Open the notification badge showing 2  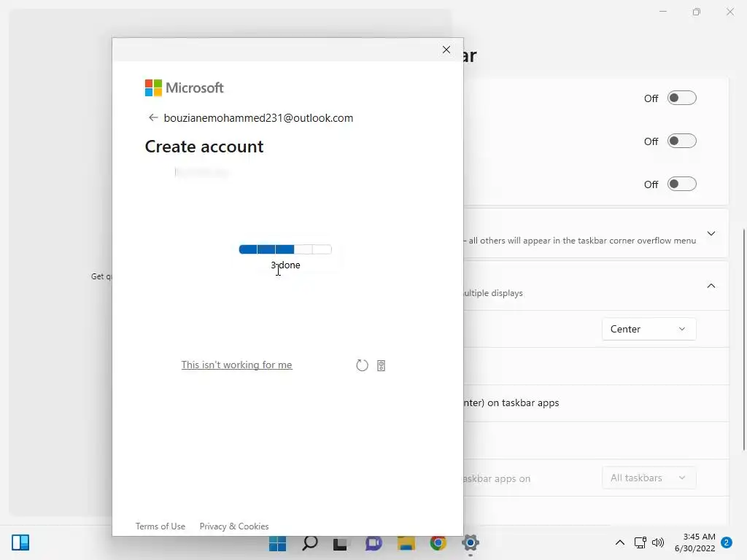tap(727, 542)
